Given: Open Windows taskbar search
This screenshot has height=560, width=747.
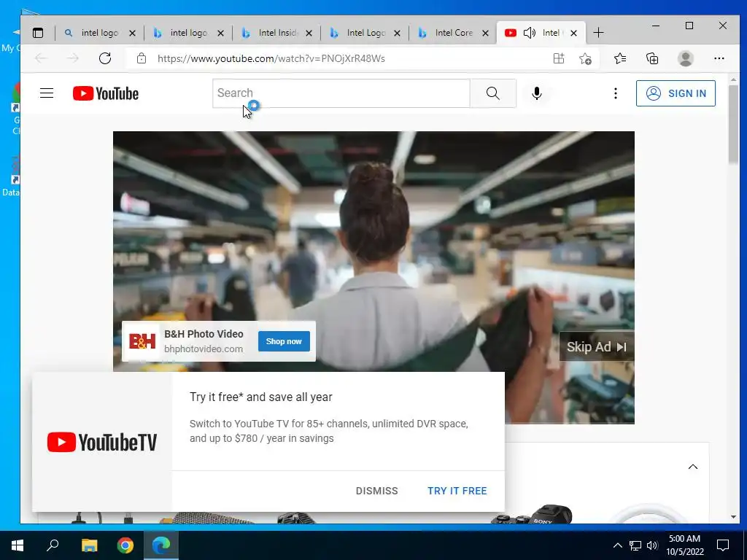Looking at the screenshot, I should 53,545.
